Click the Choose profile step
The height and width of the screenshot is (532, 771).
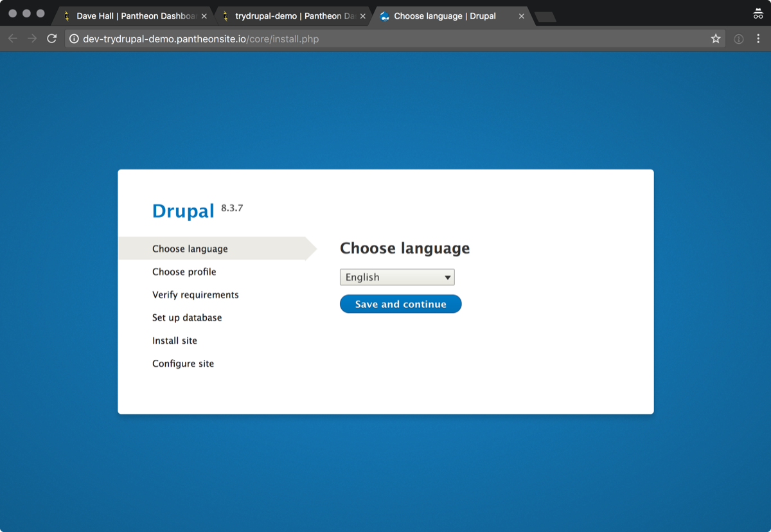184,272
